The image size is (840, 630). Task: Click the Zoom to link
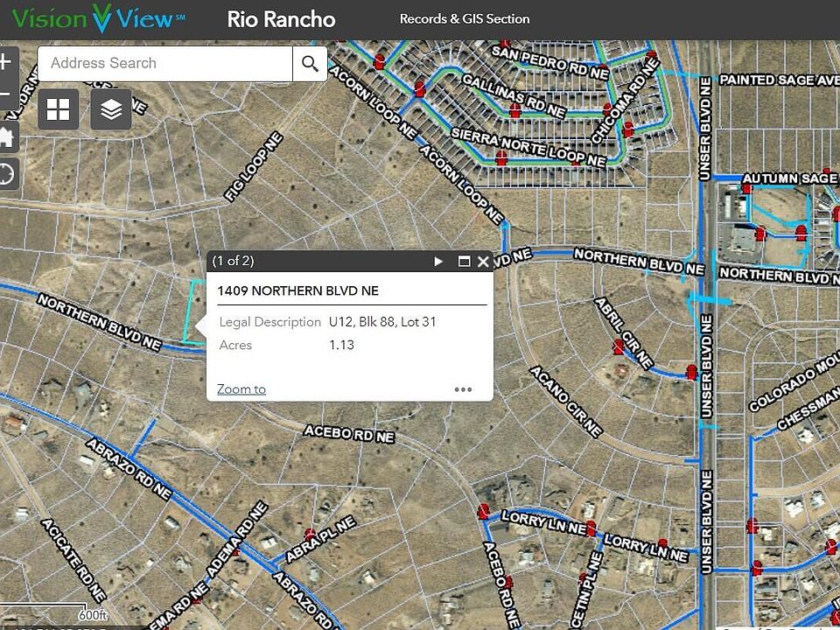[x=241, y=389]
